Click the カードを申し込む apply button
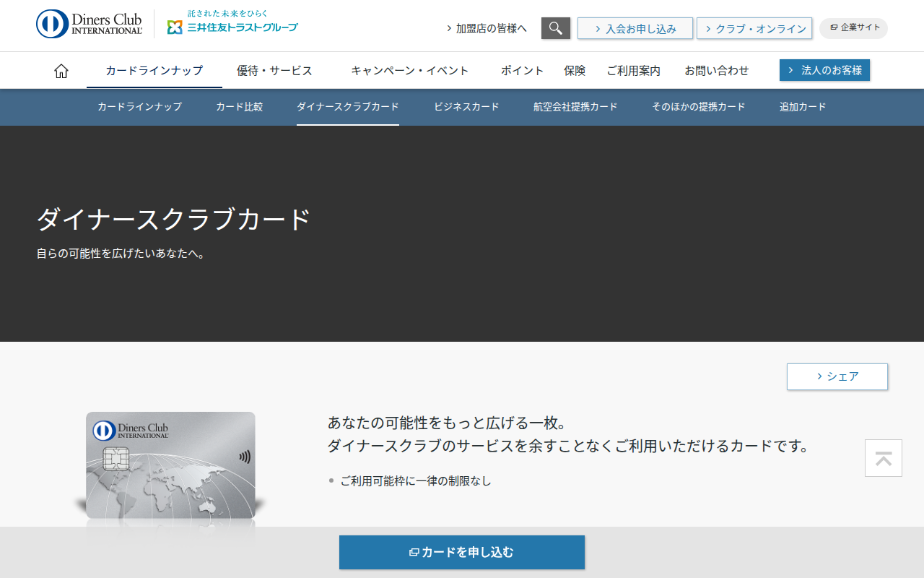Screen dimensions: 924x578 click(x=462, y=552)
